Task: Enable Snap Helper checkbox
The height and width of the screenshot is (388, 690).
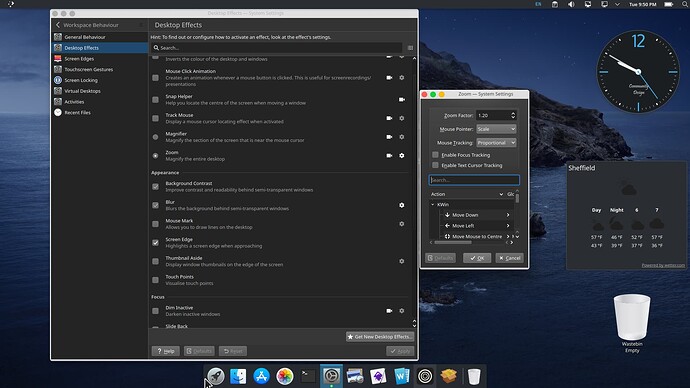Action: tap(155, 100)
